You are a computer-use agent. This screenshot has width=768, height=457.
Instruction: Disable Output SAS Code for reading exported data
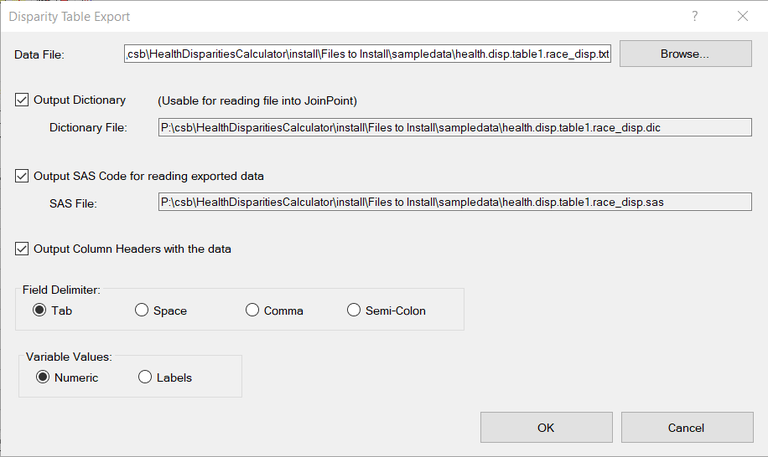point(23,176)
